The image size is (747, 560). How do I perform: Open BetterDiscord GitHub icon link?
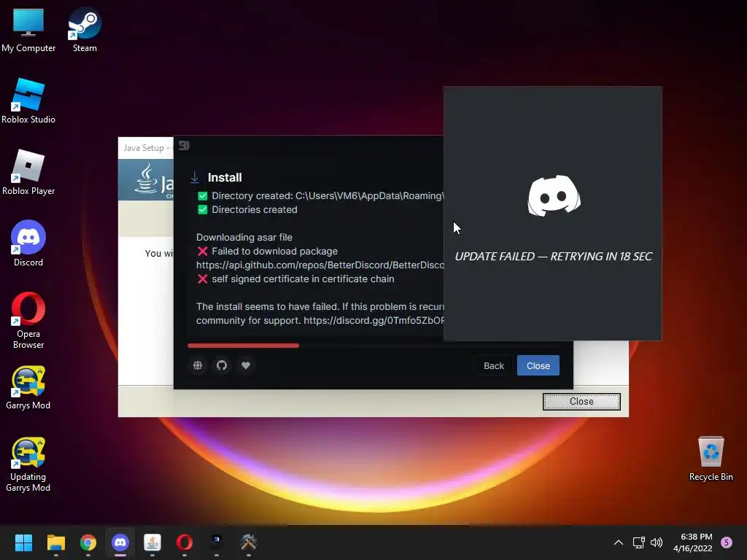pos(222,365)
